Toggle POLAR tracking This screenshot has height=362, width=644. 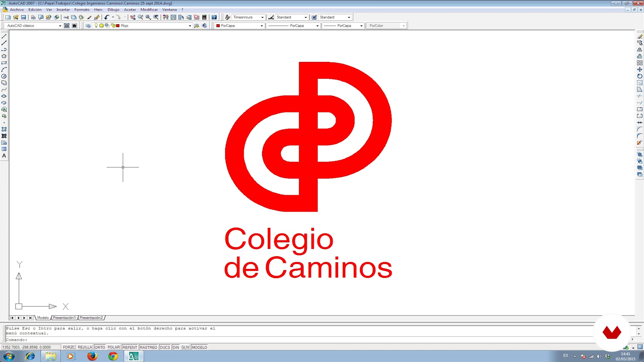point(114,347)
